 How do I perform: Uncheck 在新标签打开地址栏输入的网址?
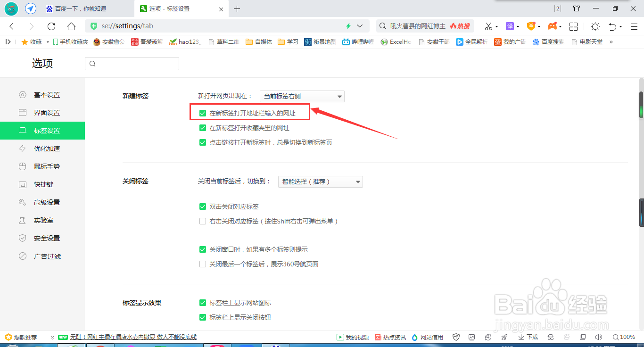coord(203,113)
